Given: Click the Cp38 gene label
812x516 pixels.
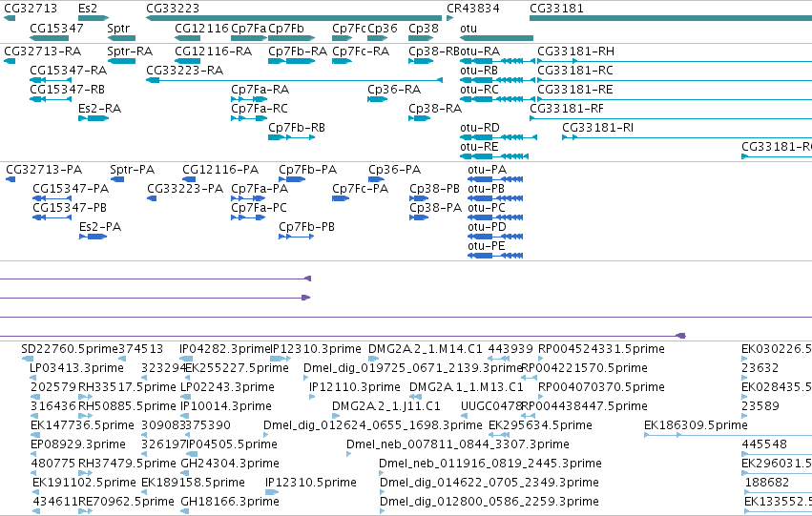Looking at the screenshot, I should (423, 28).
